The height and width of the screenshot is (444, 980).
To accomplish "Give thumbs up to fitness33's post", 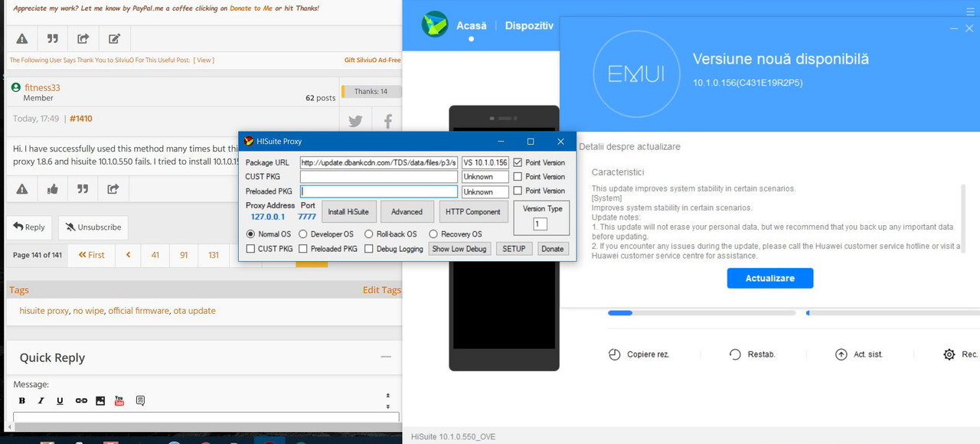I will [x=52, y=188].
